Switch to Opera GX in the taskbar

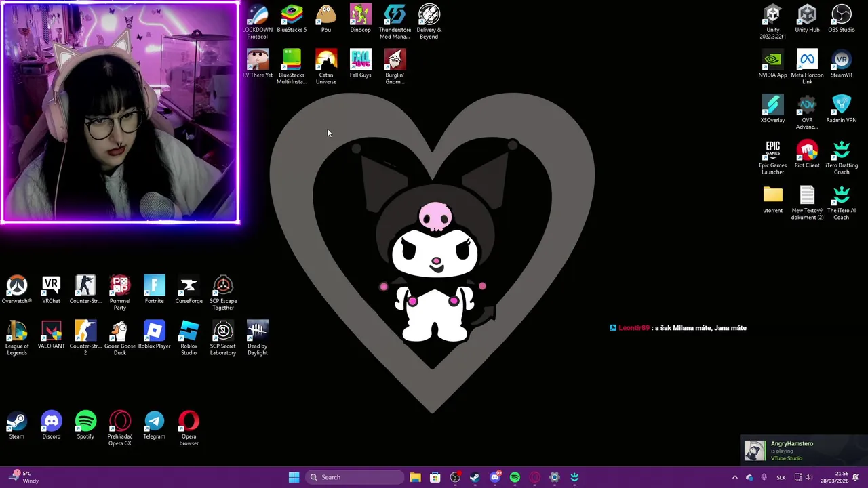coord(534,477)
